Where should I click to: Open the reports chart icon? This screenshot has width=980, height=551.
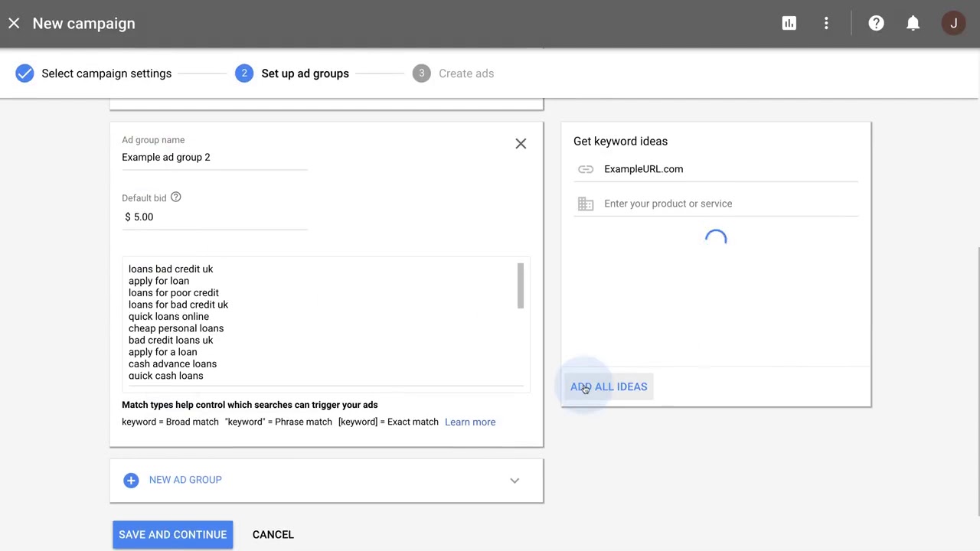coord(789,24)
